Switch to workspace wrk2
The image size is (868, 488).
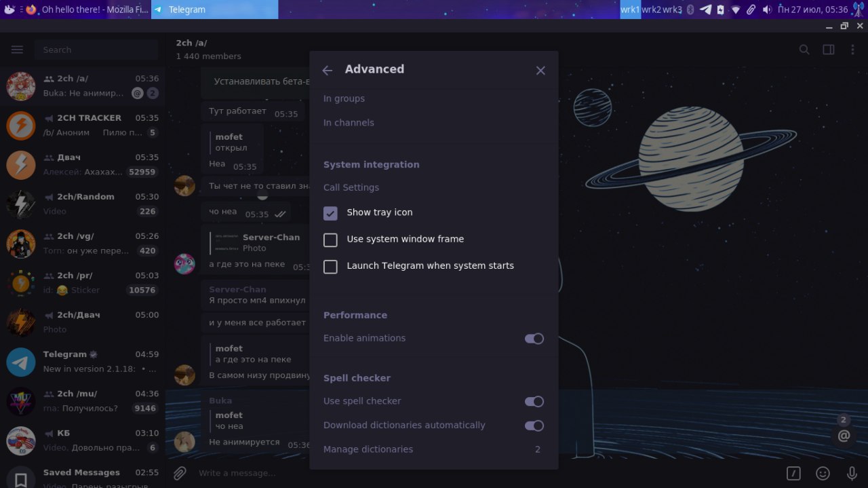tap(651, 10)
